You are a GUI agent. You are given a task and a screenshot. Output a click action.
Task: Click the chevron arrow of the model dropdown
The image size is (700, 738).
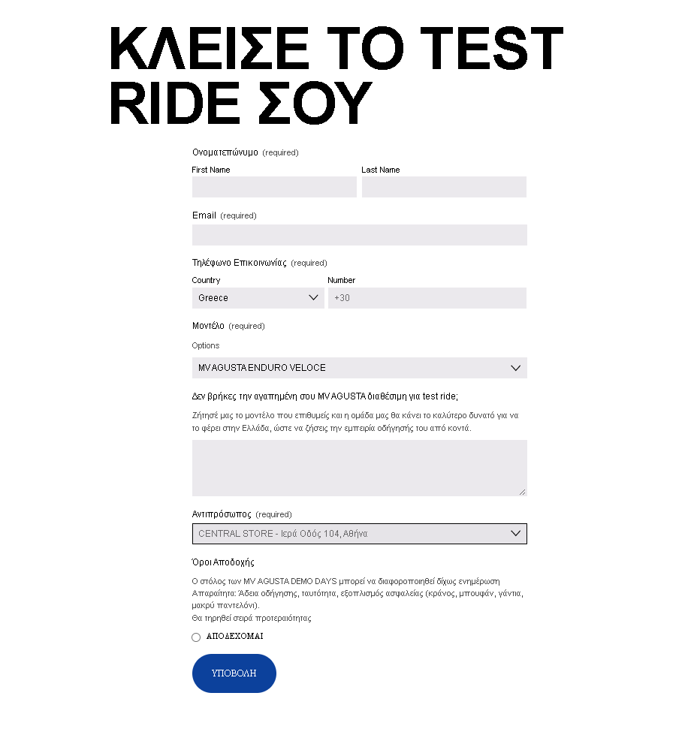coord(516,368)
